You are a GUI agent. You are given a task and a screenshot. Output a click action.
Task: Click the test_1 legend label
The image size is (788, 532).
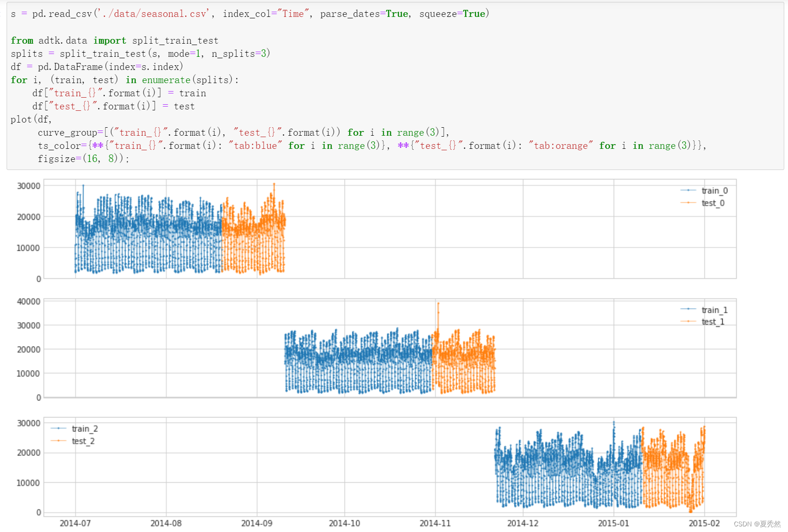pos(713,322)
